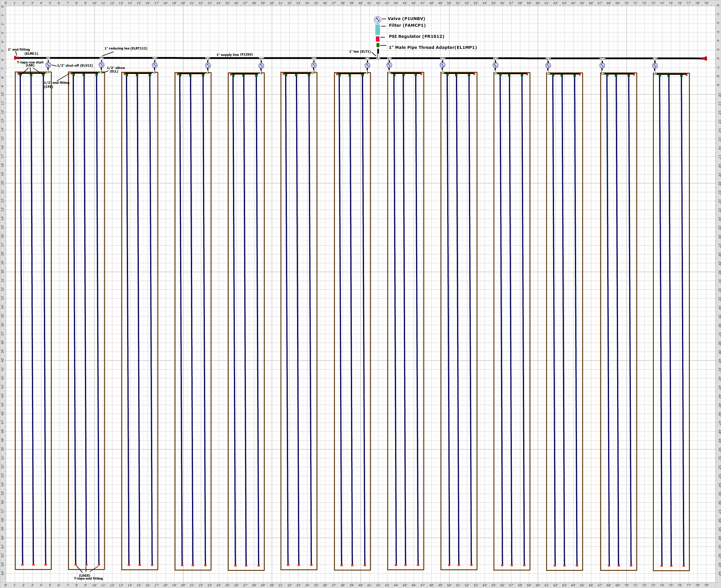
Task: Click the "1" supply line (F1250)" label
Action: tap(235, 54)
